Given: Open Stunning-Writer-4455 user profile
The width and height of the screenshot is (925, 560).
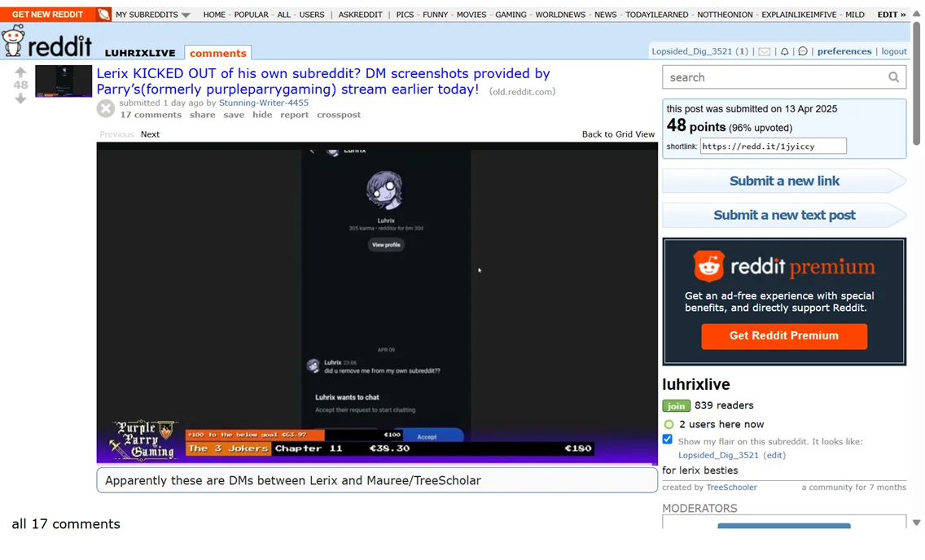Looking at the screenshot, I should coord(264,103).
